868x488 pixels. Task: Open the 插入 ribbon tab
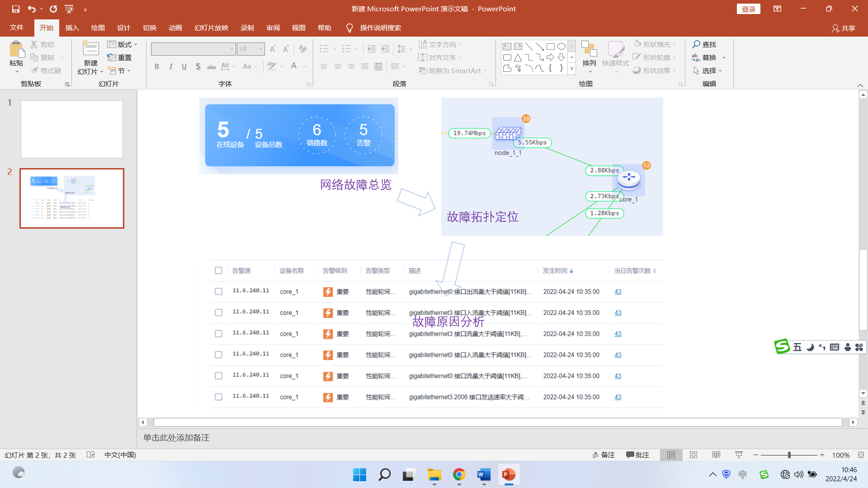(72, 28)
